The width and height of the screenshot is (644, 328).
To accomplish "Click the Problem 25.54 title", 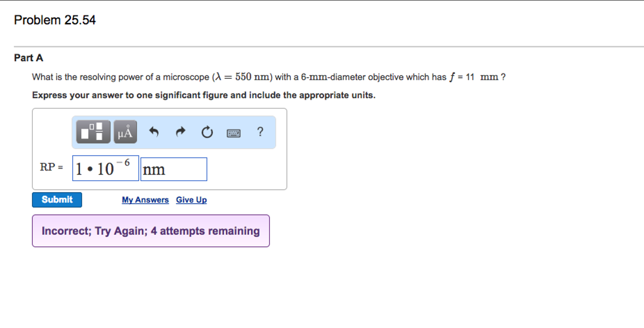I will 55,20.
